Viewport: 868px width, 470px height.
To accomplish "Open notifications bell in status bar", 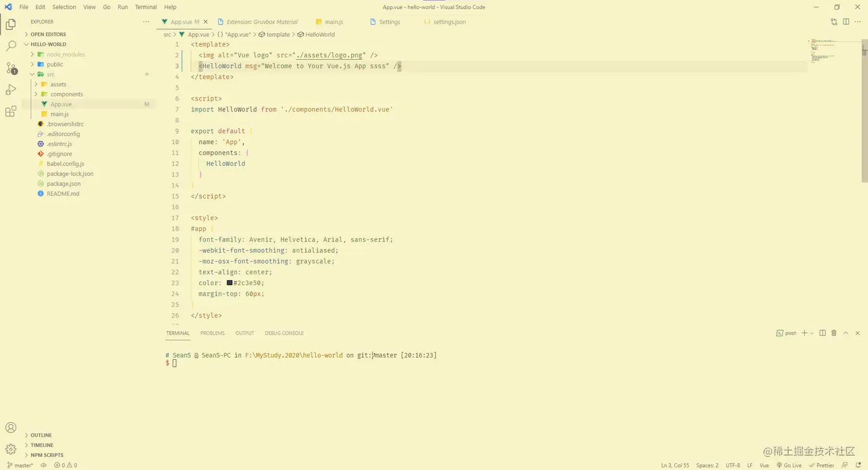I will (857, 465).
